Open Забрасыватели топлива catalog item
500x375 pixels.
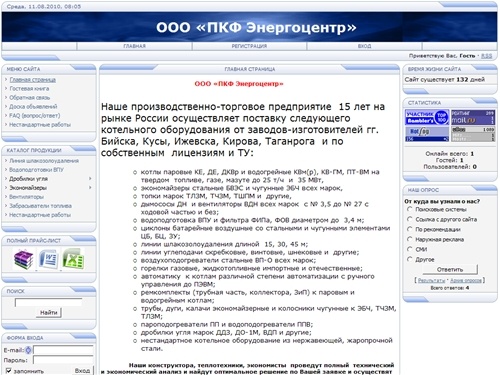click(40, 206)
